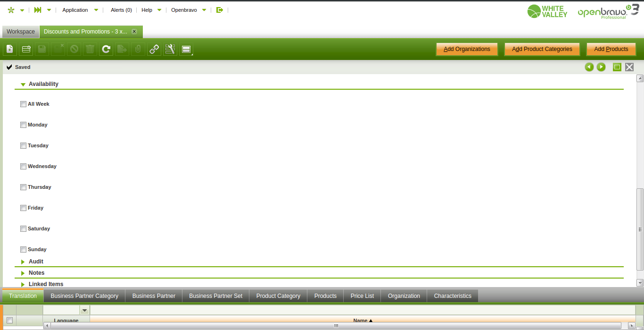The width and height of the screenshot is (644, 330).
Task: Expand the Linked Items section
Action: 23,284
